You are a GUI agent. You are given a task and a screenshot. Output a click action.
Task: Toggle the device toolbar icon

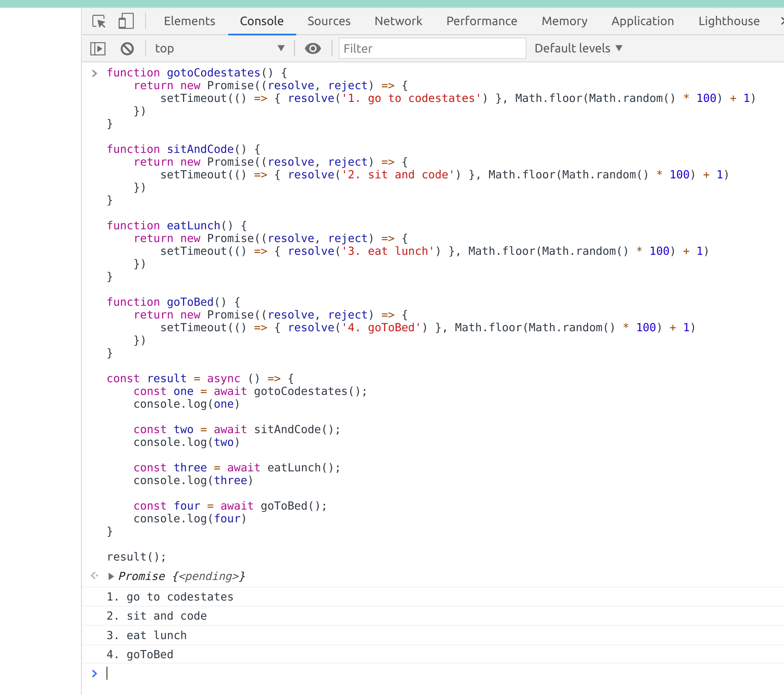click(x=126, y=21)
